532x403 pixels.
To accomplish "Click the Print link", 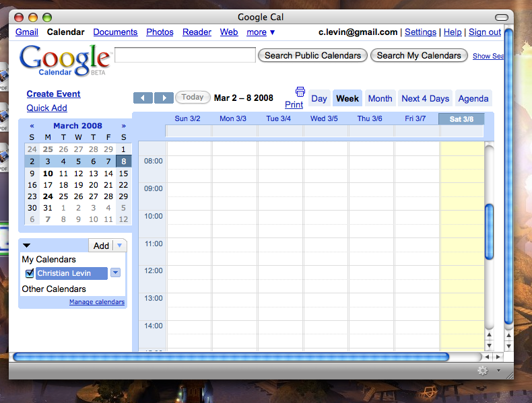I will tap(294, 105).
